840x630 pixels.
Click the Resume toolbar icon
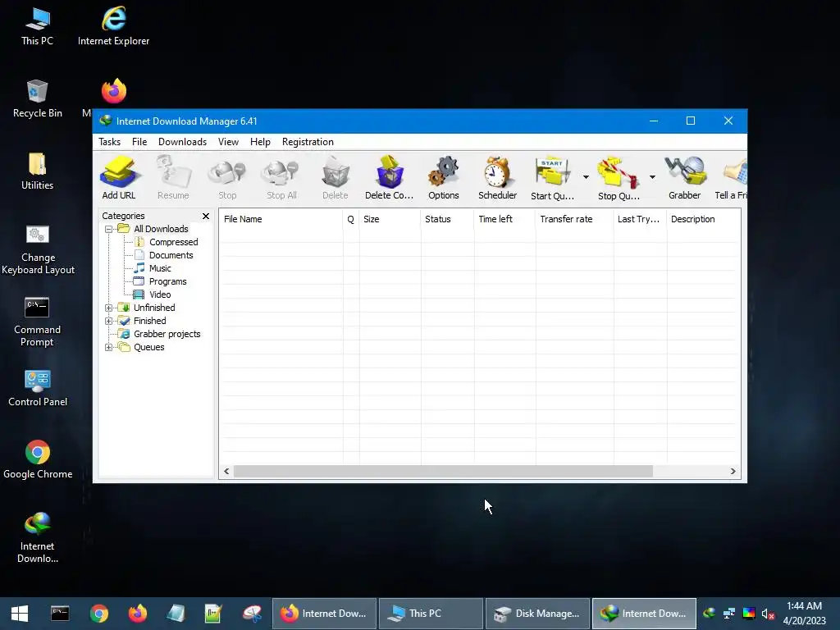tap(173, 177)
